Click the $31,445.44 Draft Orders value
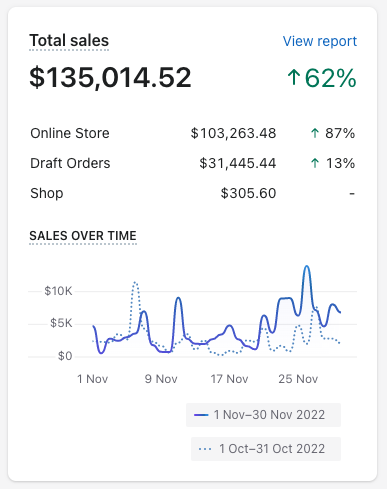387x489 pixels. pos(238,163)
